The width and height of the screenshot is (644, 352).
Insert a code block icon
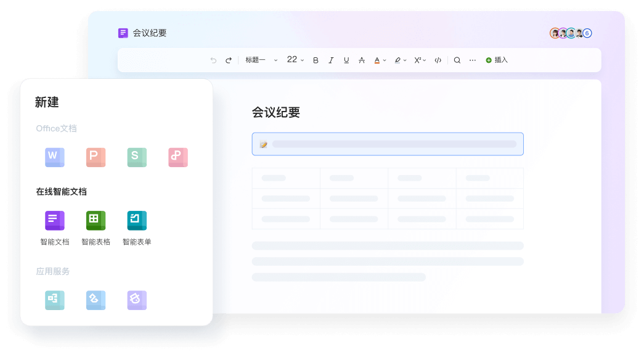(x=438, y=60)
